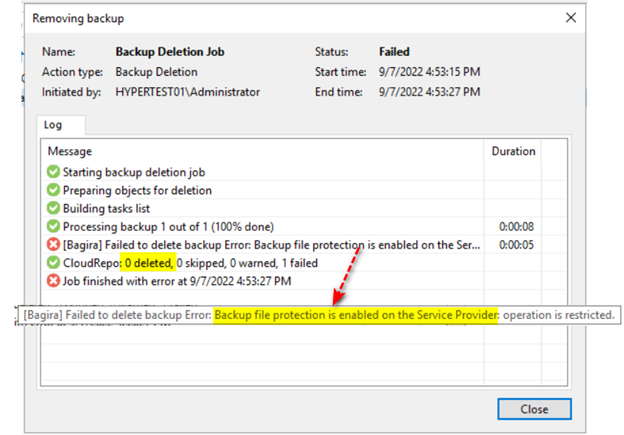Screen dimensions: 624x435
Task: Click the tooltip 'operation is restricted.' text
Action: click(559, 315)
